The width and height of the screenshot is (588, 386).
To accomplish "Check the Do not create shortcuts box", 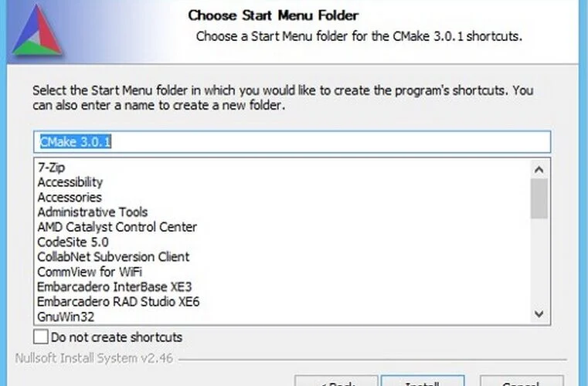I will point(41,337).
